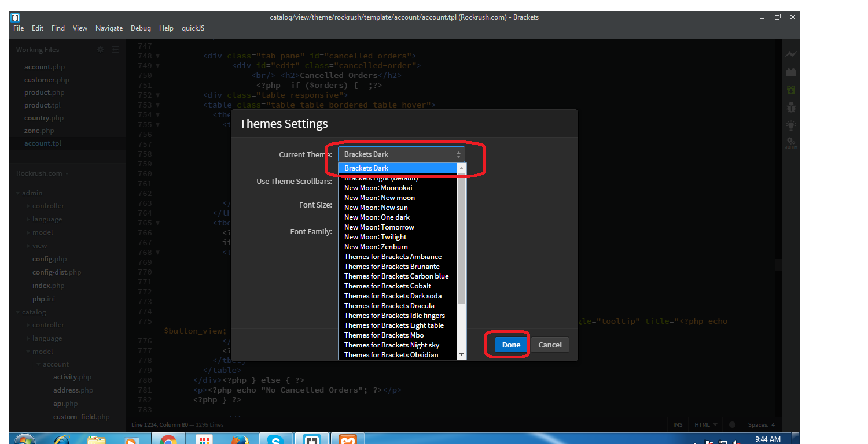Image resolution: width=868 pixels, height=444 pixels.
Task: Open the quickJS menu
Action: click(193, 28)
